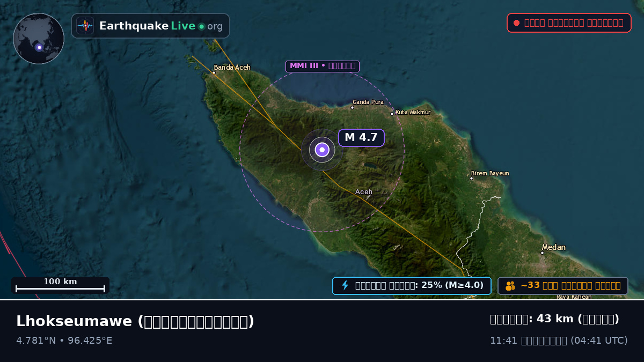The height and width of the screenshot is (362, 644).
Task: Select the "Banda Aceh" city label
Action: [x=232, y=68]
